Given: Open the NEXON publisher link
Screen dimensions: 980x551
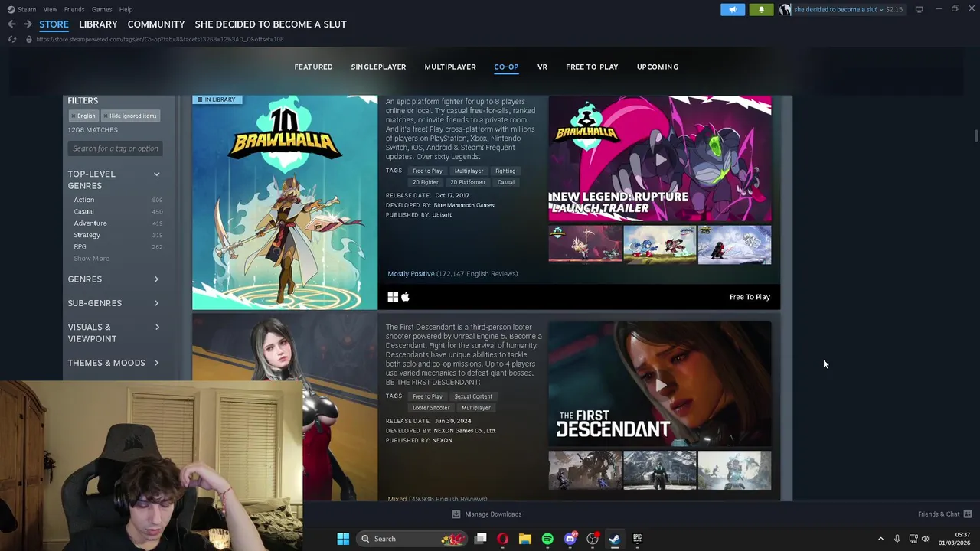Looking at the screenshot, I should pyautogui.click(x=442, y=441).
